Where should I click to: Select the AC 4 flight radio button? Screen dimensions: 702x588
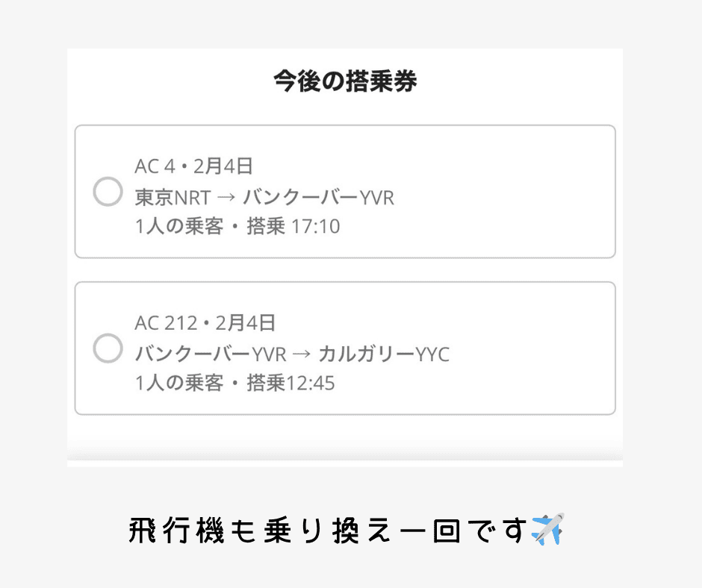108,192
